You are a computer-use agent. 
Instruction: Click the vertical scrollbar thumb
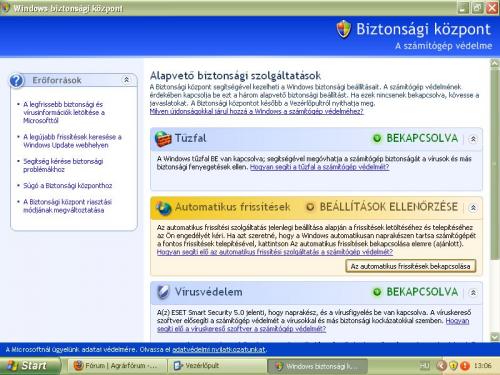click(495, 163)
